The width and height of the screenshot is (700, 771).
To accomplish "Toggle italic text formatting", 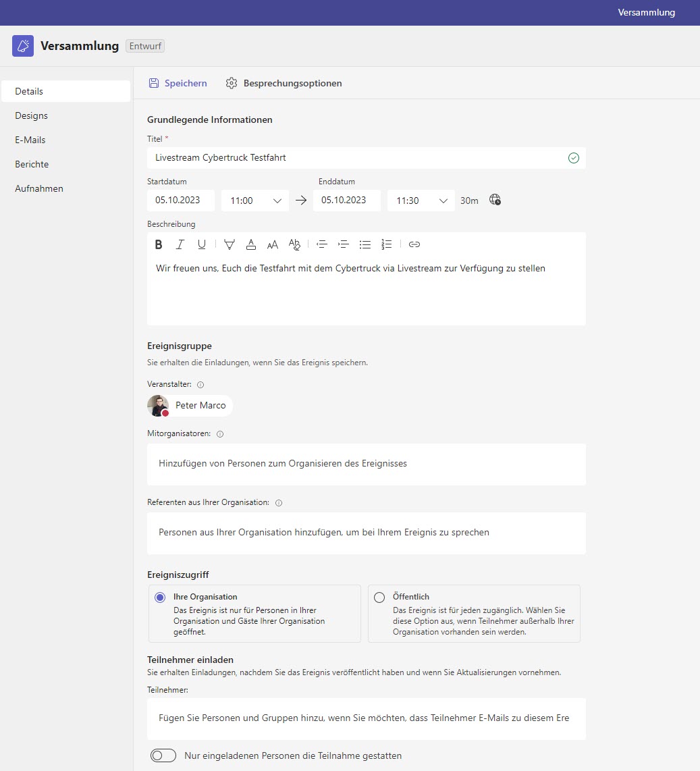I will coord(180,244).
